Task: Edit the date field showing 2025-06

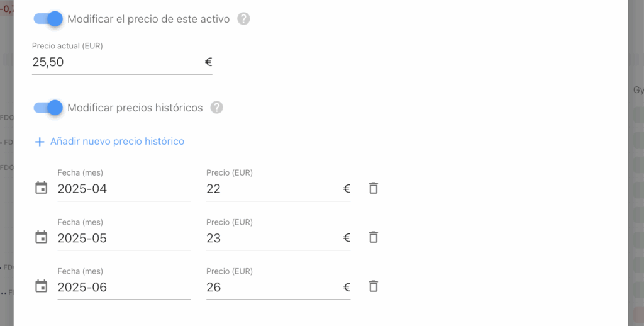Action: pos(123,287)
